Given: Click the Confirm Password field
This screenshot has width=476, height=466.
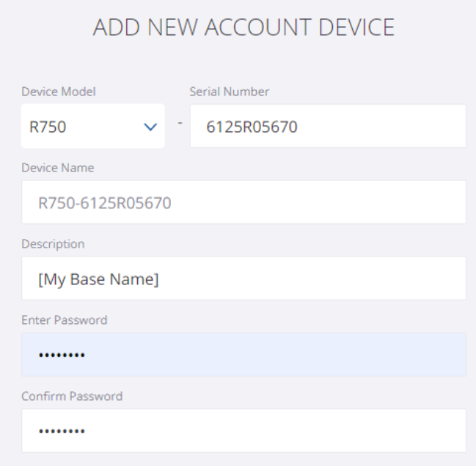Looking at the screenshot, I should pos(244,431).
